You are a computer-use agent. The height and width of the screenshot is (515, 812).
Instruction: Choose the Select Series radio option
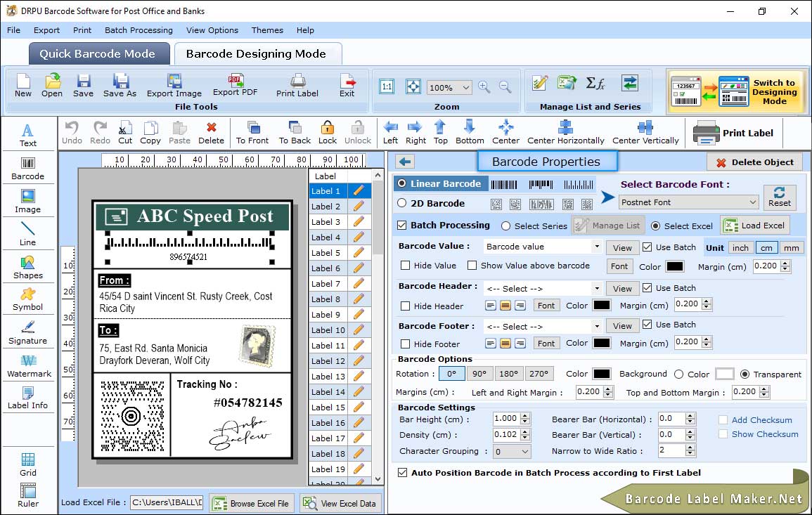506,226
